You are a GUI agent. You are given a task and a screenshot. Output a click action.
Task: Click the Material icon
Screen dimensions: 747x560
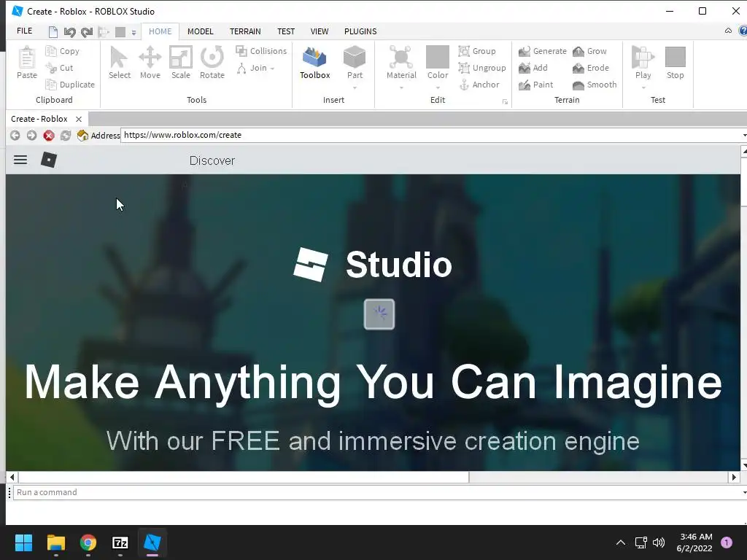tap(401, 58)
